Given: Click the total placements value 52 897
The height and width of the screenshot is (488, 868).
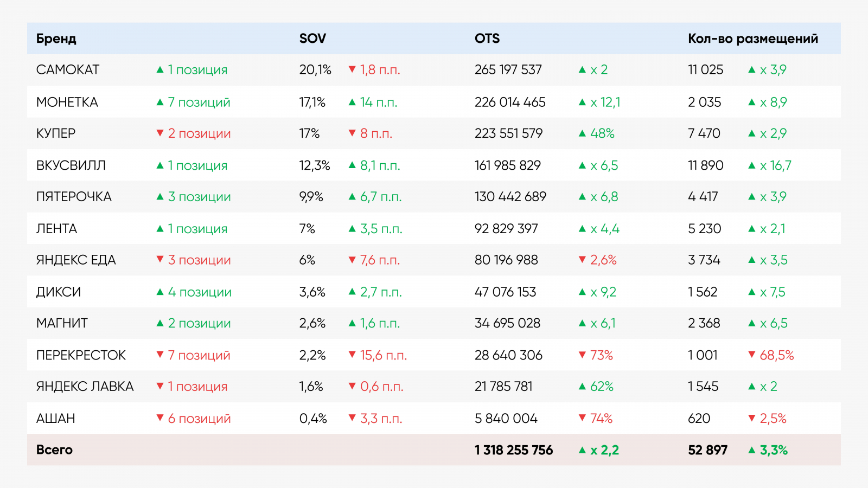Looking at the screenshot, I should pyautogui.click(x=707, y=450).
